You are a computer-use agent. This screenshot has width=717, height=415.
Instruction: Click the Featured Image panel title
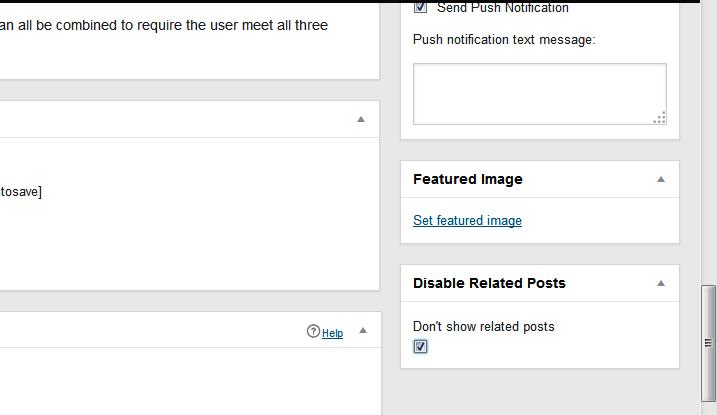(467, 179)
